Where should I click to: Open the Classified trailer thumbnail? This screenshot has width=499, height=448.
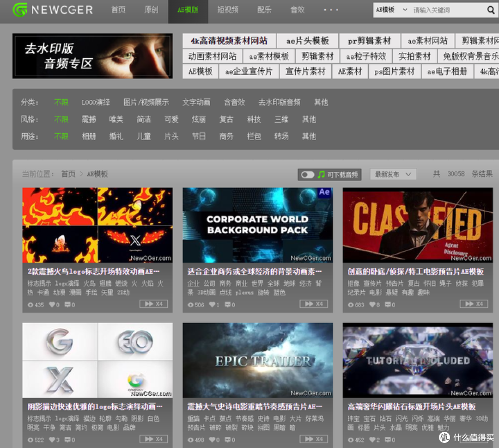tap(418, 225)
